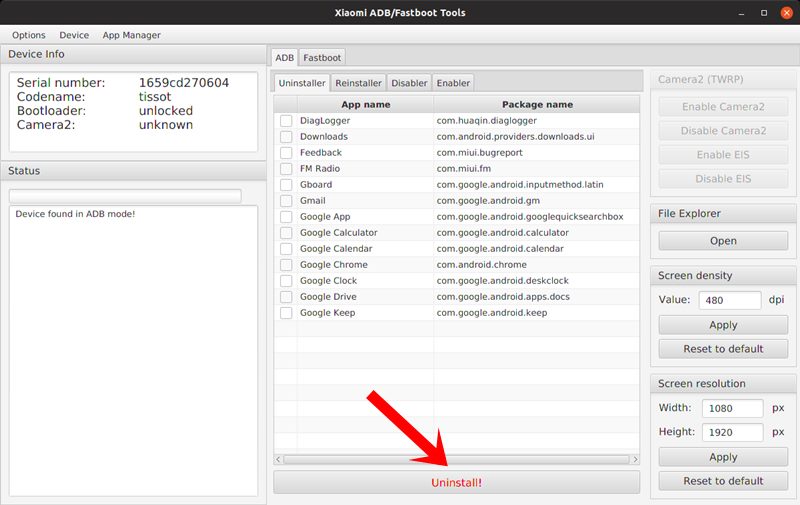Apply the screen density value
This screenshot has height=505, width=800.
pos(723,325)
